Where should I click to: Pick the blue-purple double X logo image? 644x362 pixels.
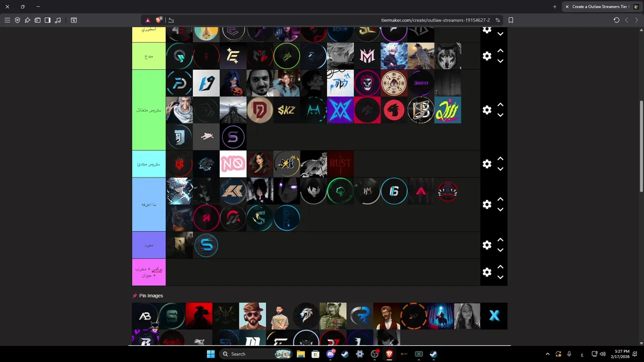click(341, 110)
